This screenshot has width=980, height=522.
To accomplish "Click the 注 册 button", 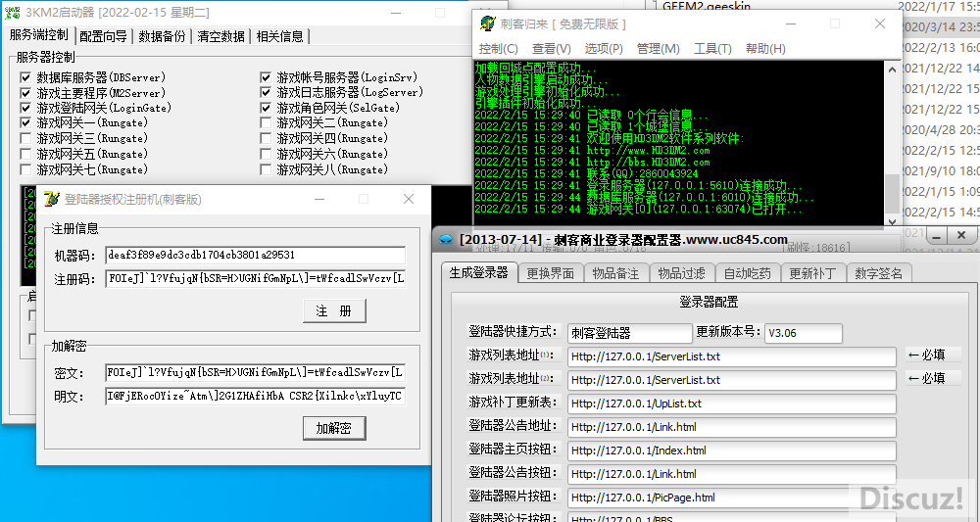I will coord(334,311).
